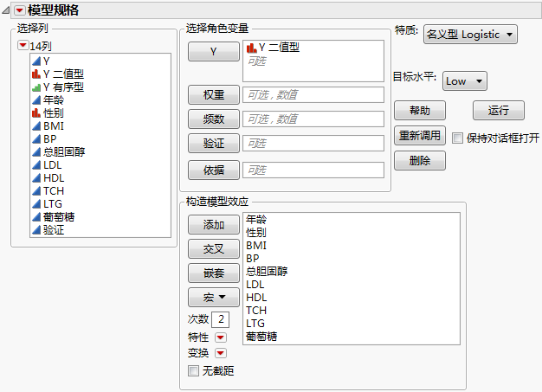Select nominal 性别 column in 选择列 list
This screenshot has width=542, height=392.
pyautogui.click(x=100, y=113)
